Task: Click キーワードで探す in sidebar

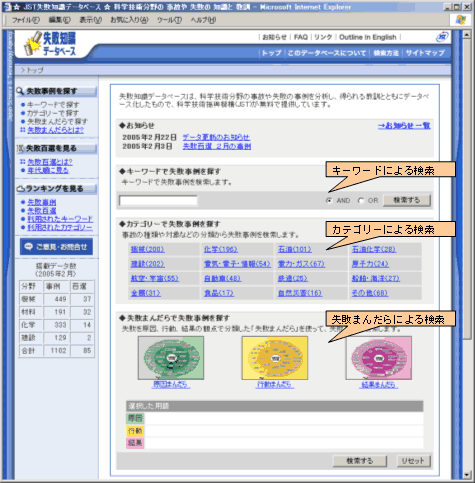Action: point(53,105)
